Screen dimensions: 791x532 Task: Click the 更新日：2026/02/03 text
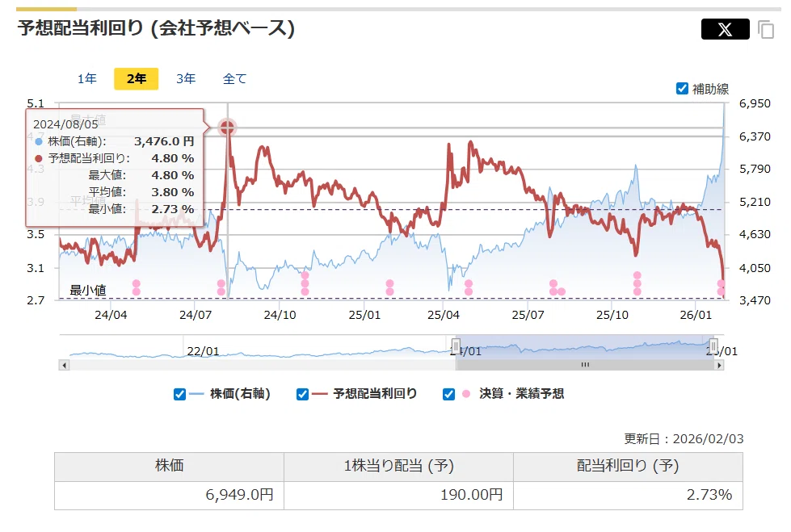click(684, 438)
